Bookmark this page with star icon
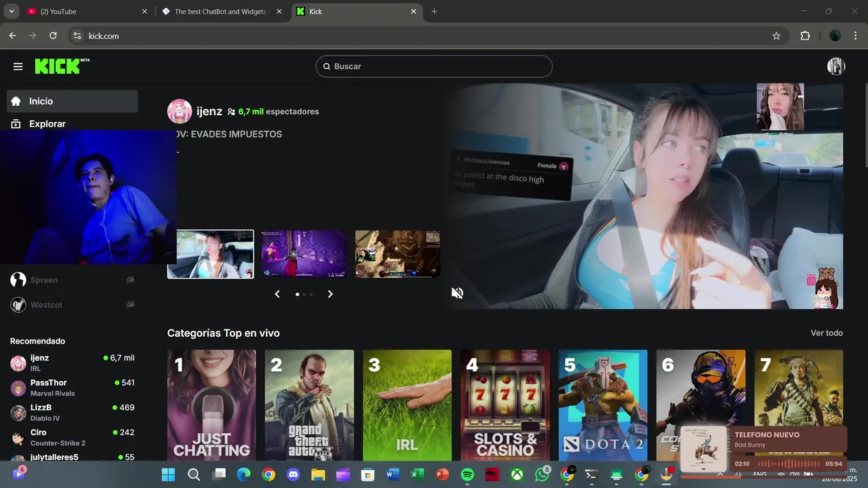The image size is (868, 488). tap(776, 36)
